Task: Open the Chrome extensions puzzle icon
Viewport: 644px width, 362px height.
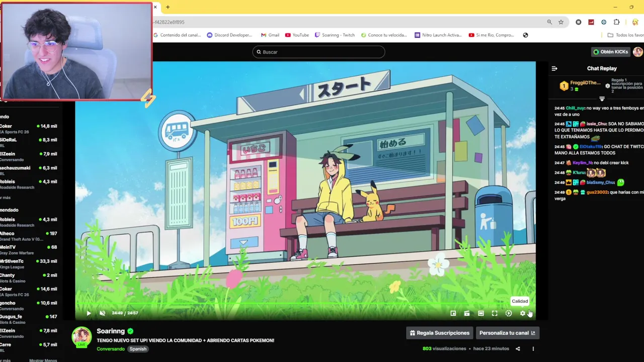Action: pyautogui.click(x=616, y=22)
